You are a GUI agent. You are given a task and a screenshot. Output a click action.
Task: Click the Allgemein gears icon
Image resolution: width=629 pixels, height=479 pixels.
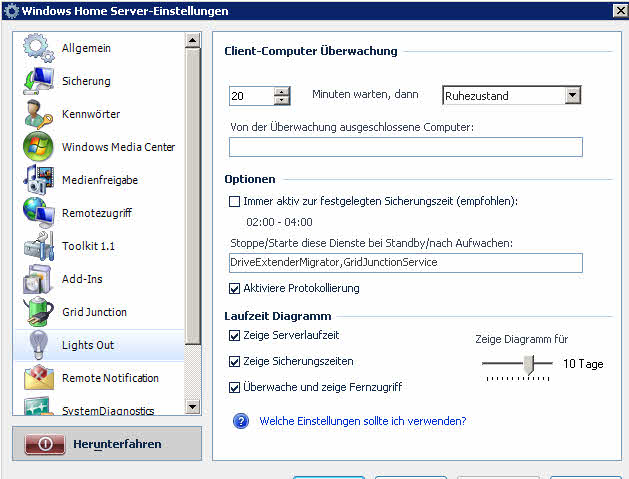coord(39,48)
